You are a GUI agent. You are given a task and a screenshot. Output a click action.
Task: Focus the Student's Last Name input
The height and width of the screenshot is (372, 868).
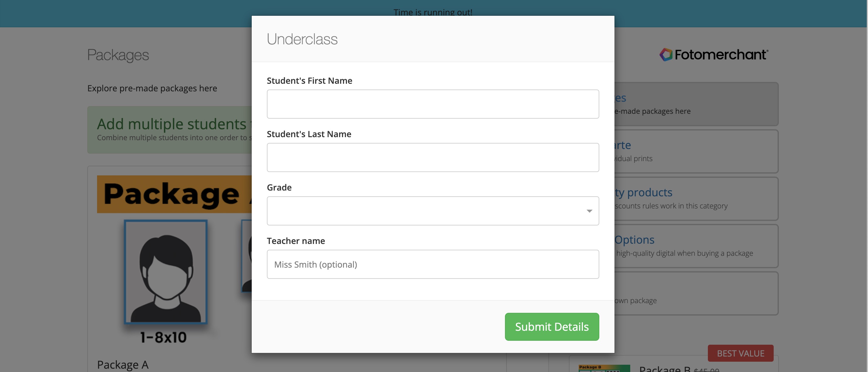433,157
